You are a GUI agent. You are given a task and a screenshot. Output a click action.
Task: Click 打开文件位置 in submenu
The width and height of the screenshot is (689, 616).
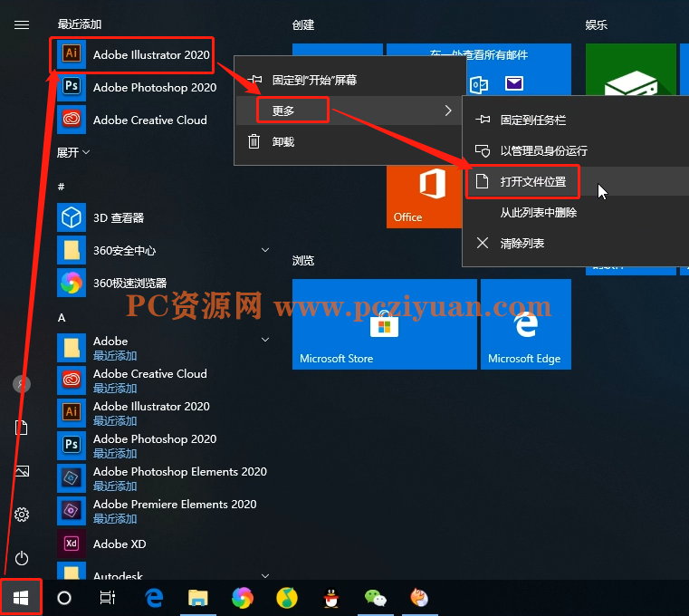[577, 181]
